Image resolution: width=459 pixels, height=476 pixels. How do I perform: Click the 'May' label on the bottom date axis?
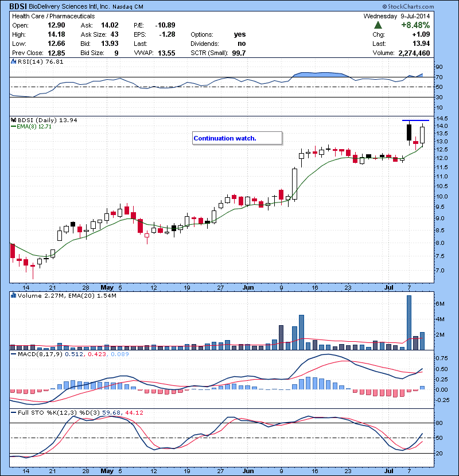(x=107, y=471)
